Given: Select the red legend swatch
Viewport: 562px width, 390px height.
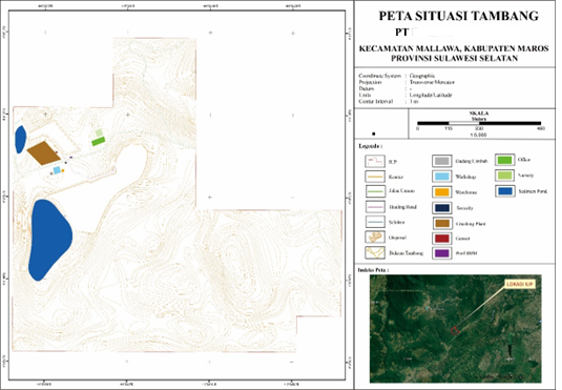Looking at the screenshot, I should (x=442, y=238).
